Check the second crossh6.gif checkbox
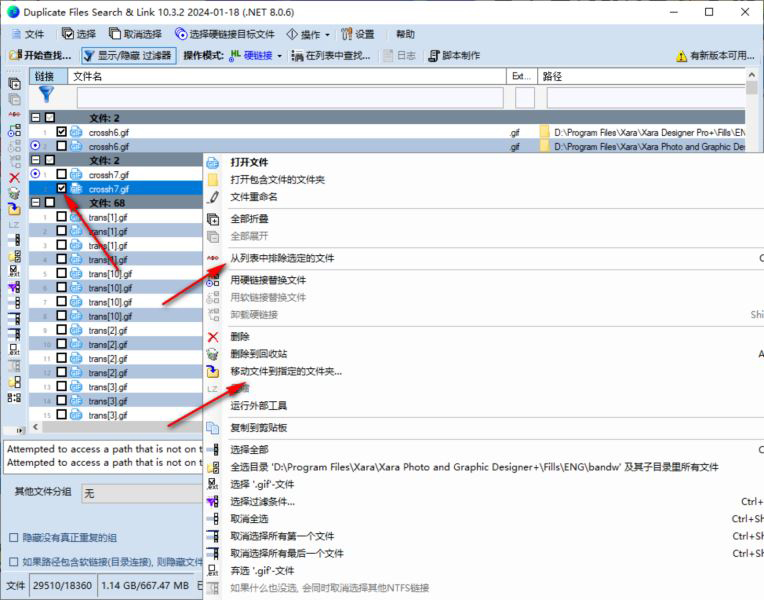 pyautogui.click(x=61, y=146)
